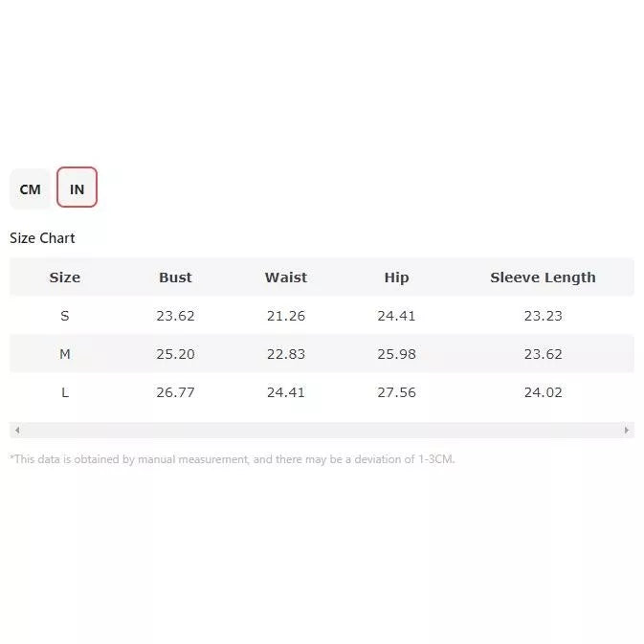Select the S size row label
The image size is (644, 644).
pos(65,316)
